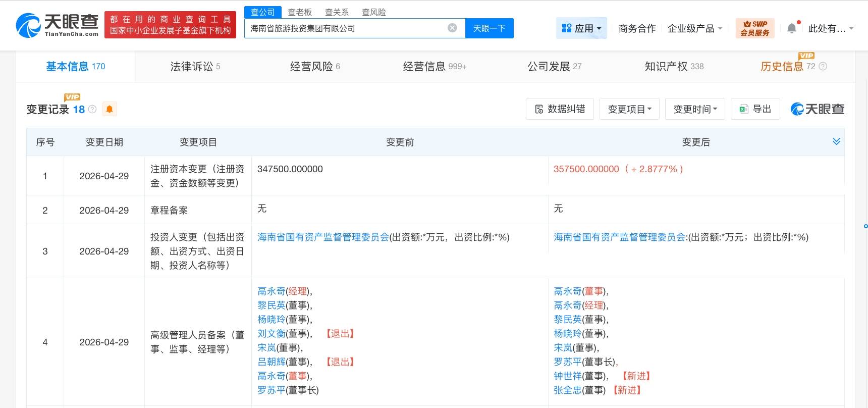Viewport: 868px width, 408px height.
Task: Open 罗苏平 link in 变更后 column
Action: point(568,362)
